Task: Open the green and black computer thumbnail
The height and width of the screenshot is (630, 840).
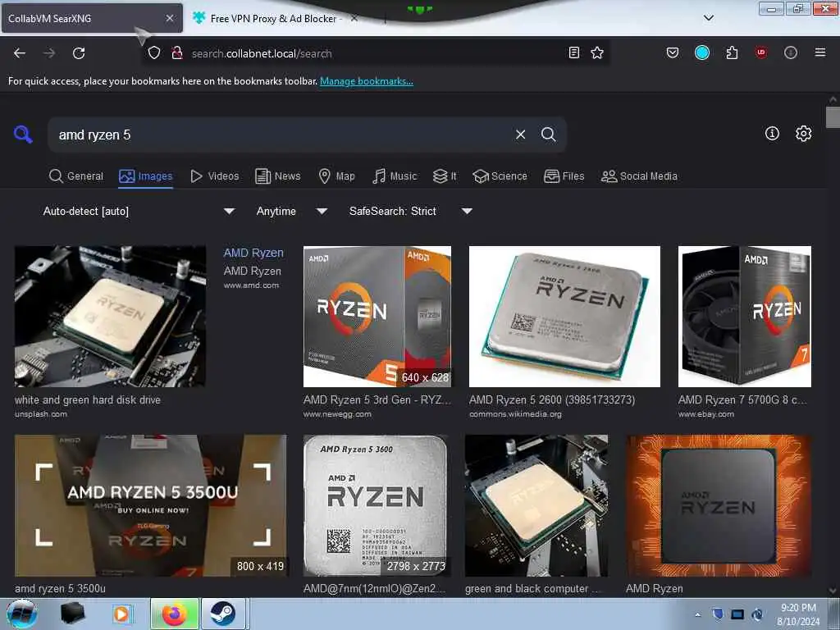Action: pos(536,505)
